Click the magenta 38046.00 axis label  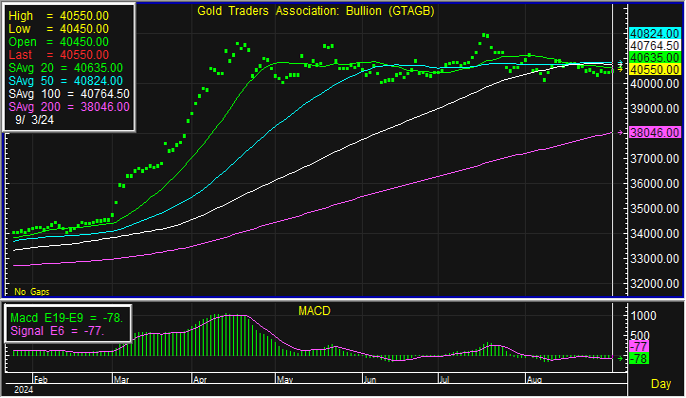click(654, 133)
